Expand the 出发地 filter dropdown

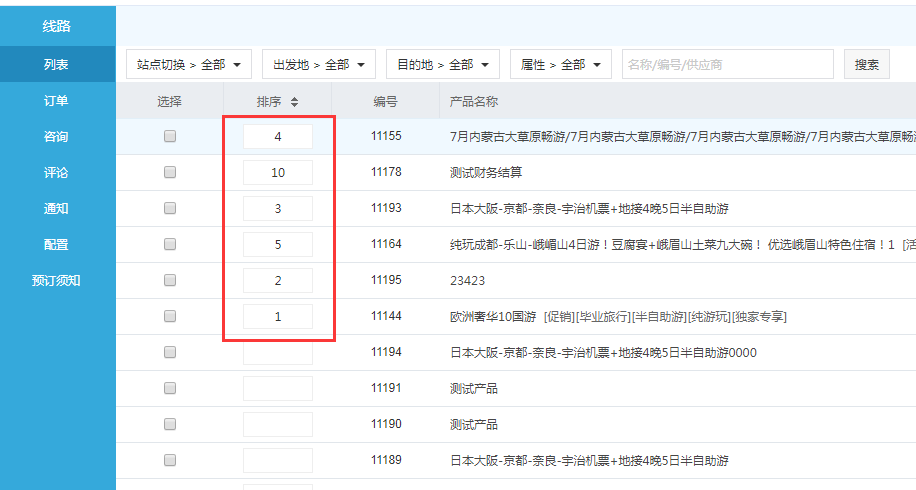[x=319, y=64]
